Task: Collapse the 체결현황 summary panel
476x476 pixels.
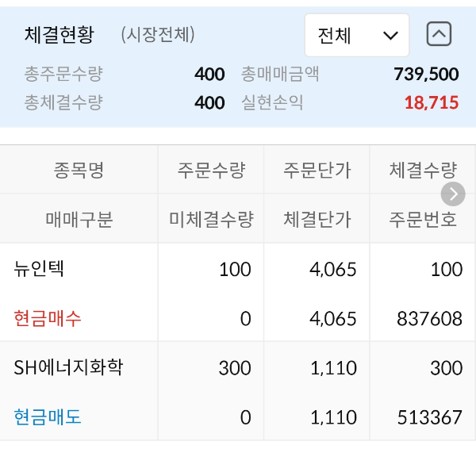Action: pyautogui.click(x=439, y=34)
